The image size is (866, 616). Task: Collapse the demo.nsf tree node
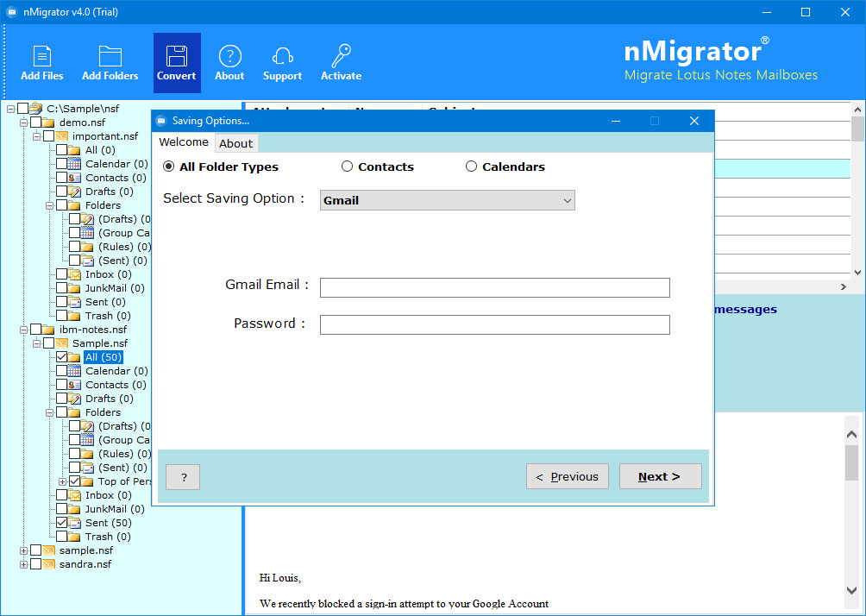(23, 123)
